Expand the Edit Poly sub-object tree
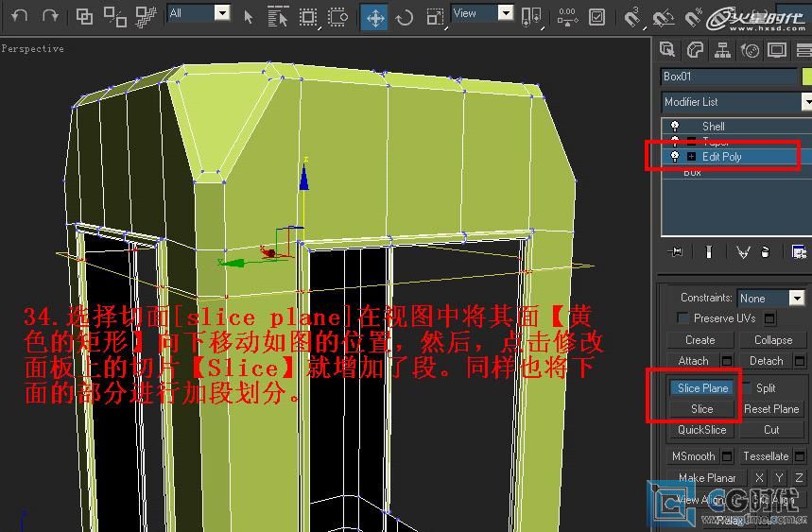812x532 pixels. [x=691, y=156]
